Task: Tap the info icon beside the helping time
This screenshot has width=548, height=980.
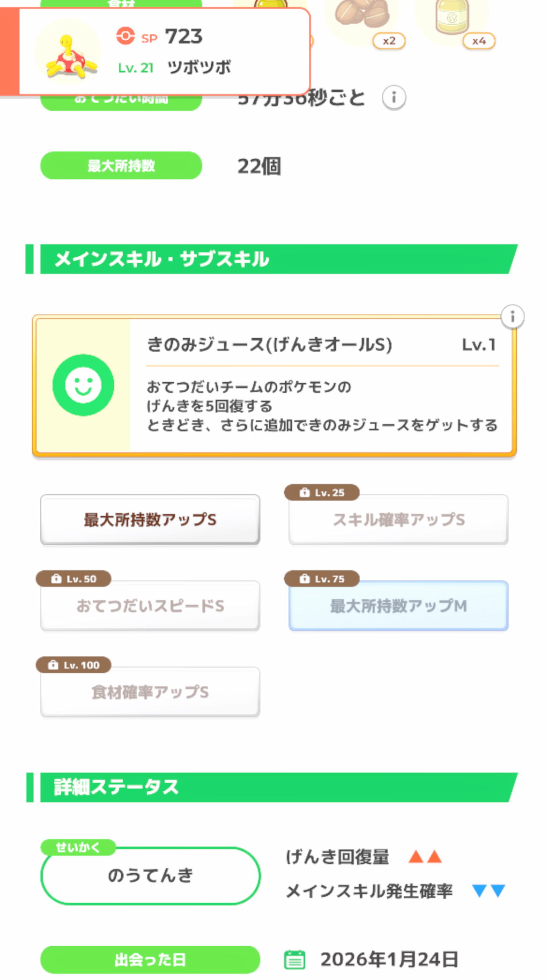Action: 394,98
